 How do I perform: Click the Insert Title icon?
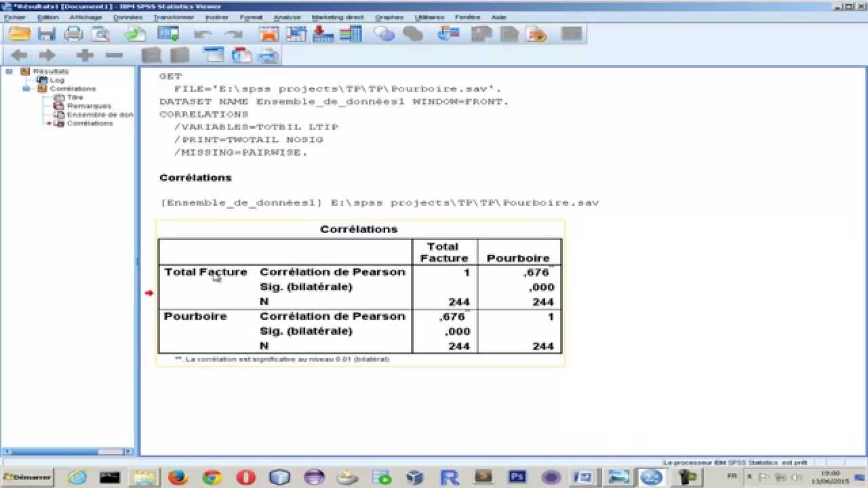click(x=241, y=56)
